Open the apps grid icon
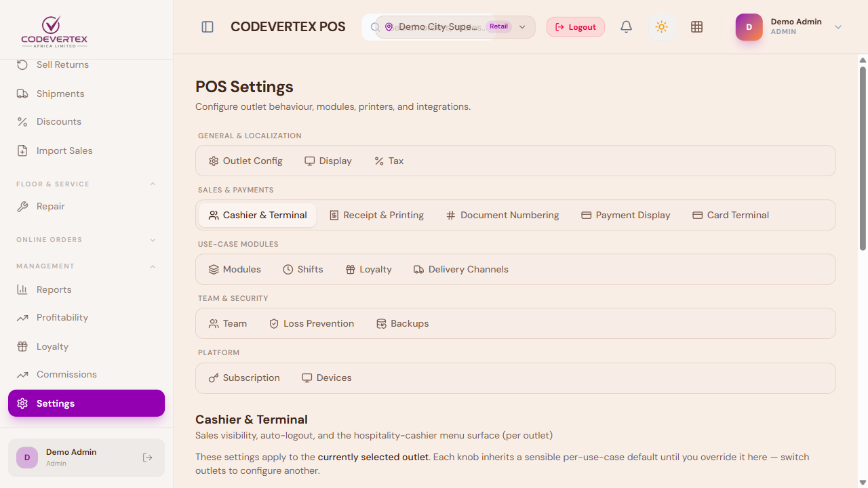Viewport: 868px width, 488px height. coord(696,27)
